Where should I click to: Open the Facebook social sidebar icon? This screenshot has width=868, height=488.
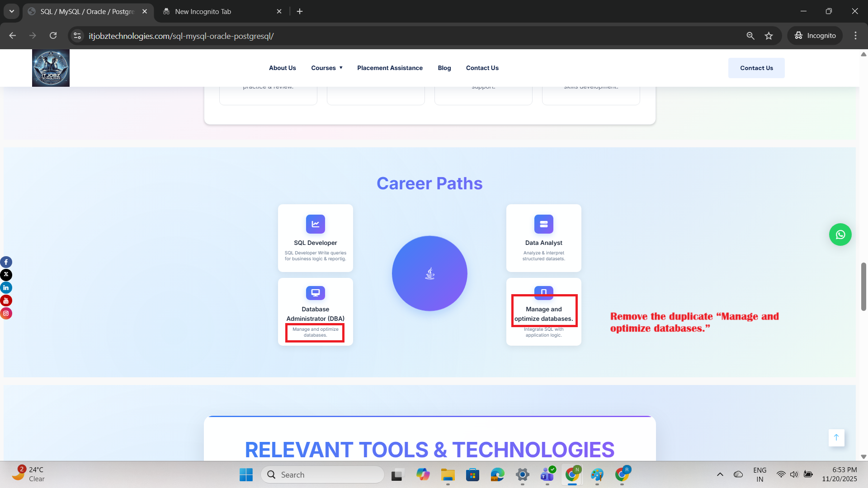pos(6,262)
